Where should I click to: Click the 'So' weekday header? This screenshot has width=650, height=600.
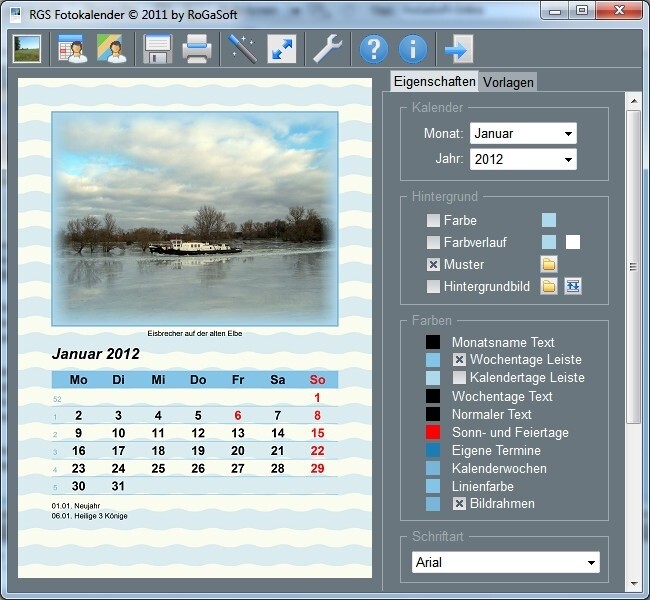tap(318, 380)
